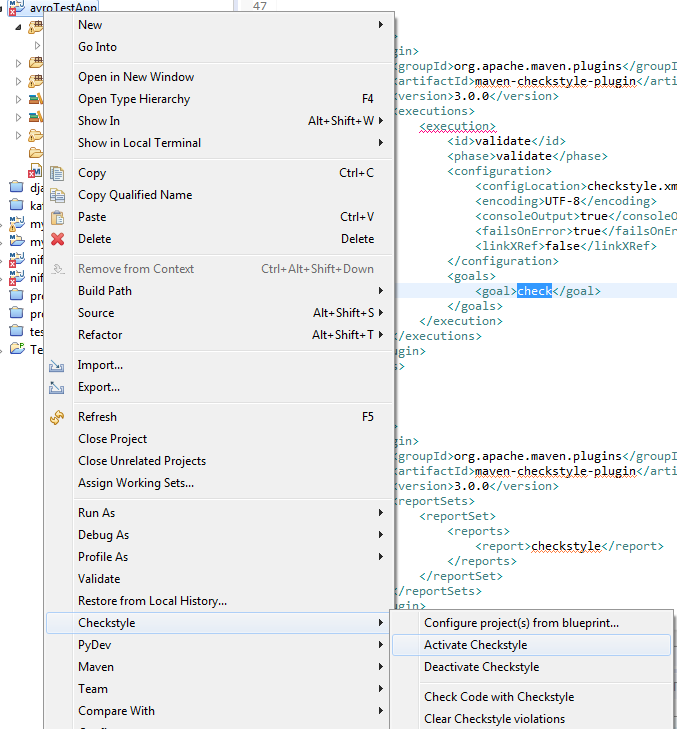Click the pom file icon with error marker
The width and height of the screenshot is (677, 729).
pyautogui.click(x=35, y=171)
